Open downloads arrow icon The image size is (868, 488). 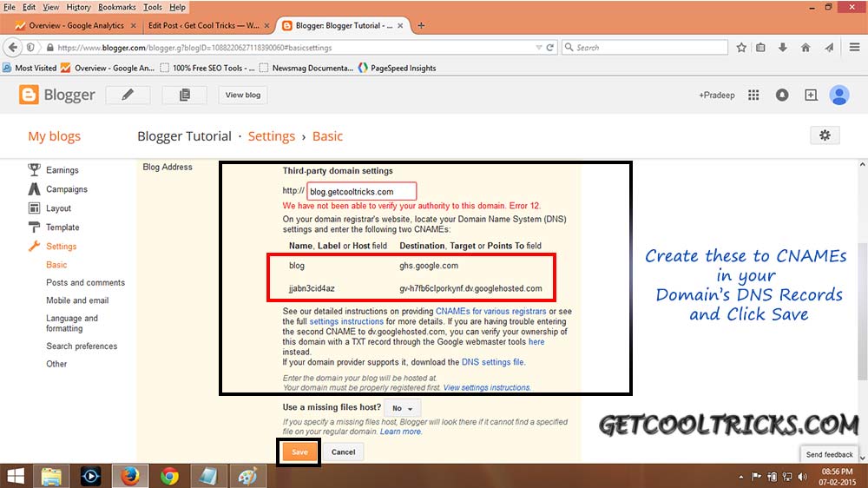pos(782,48)
